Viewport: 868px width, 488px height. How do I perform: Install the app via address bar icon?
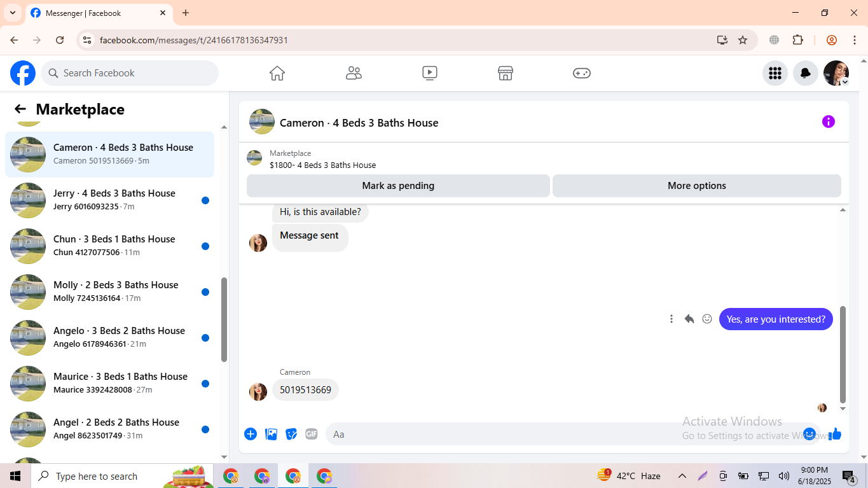[x=722, y=40]
